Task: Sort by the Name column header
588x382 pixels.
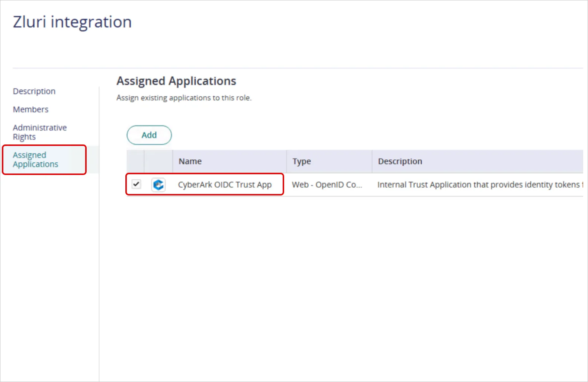Action: 229,161
